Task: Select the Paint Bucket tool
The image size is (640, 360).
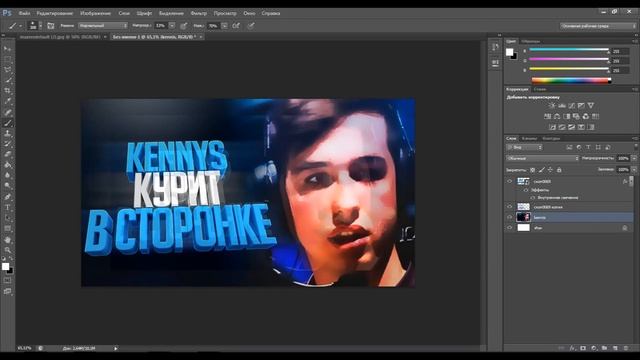Action: (x=8, y=165)
